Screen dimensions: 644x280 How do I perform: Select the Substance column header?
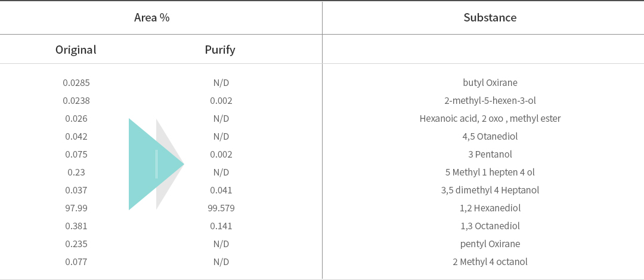coord(490,18)
